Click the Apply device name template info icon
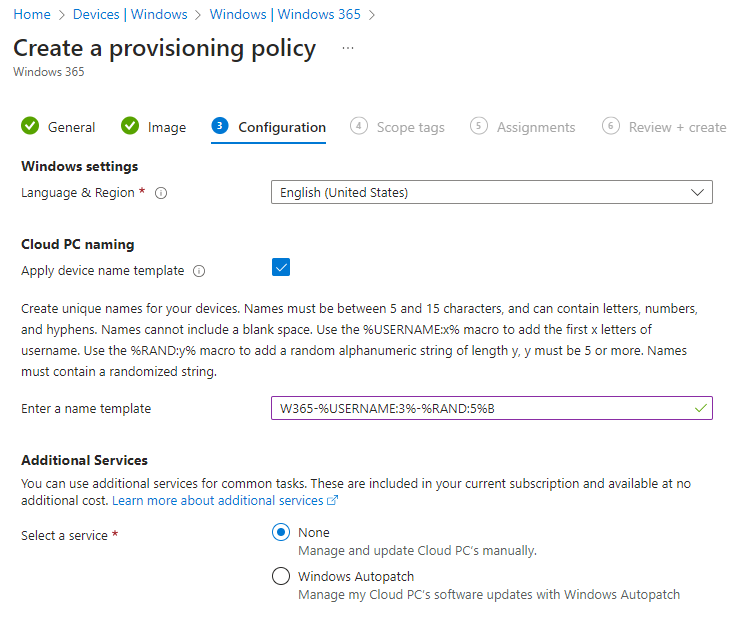The image size is (754, 640). [199, 271]
